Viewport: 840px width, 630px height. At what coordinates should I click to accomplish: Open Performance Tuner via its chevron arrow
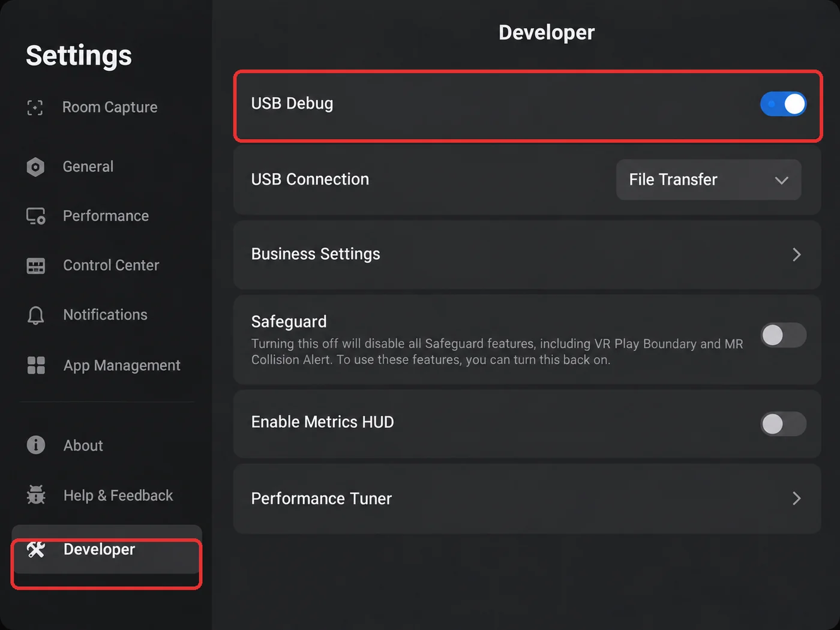point(797,499)
